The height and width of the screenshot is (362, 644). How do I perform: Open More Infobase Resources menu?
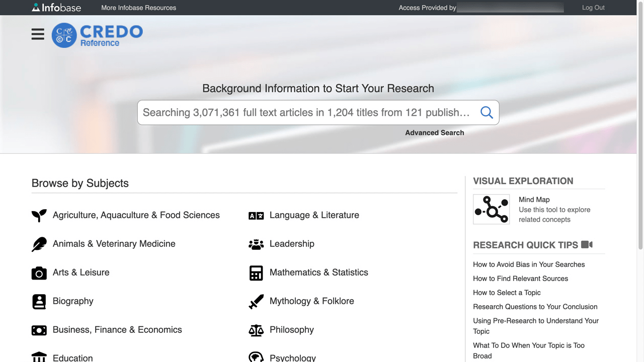coord(138,8)
